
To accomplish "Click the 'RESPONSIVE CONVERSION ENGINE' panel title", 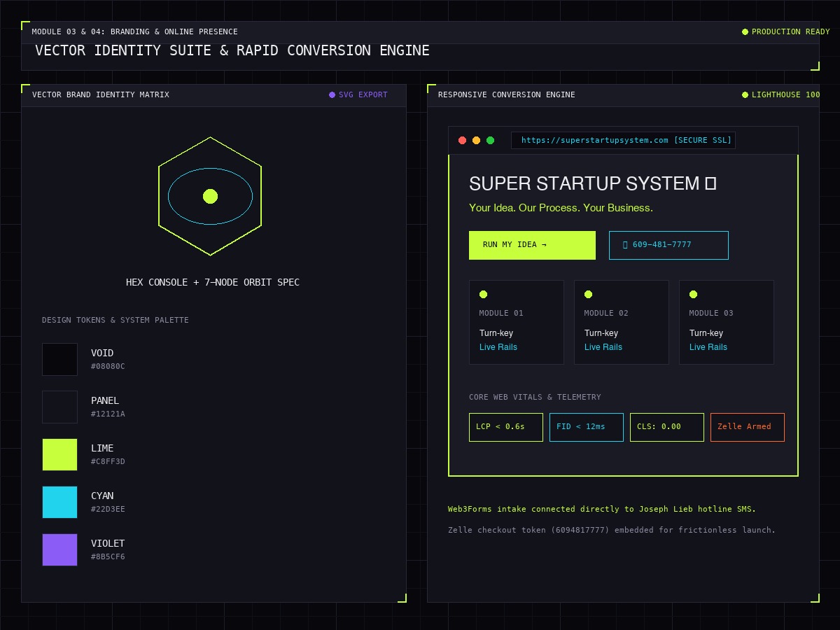I will coord(507,94).
